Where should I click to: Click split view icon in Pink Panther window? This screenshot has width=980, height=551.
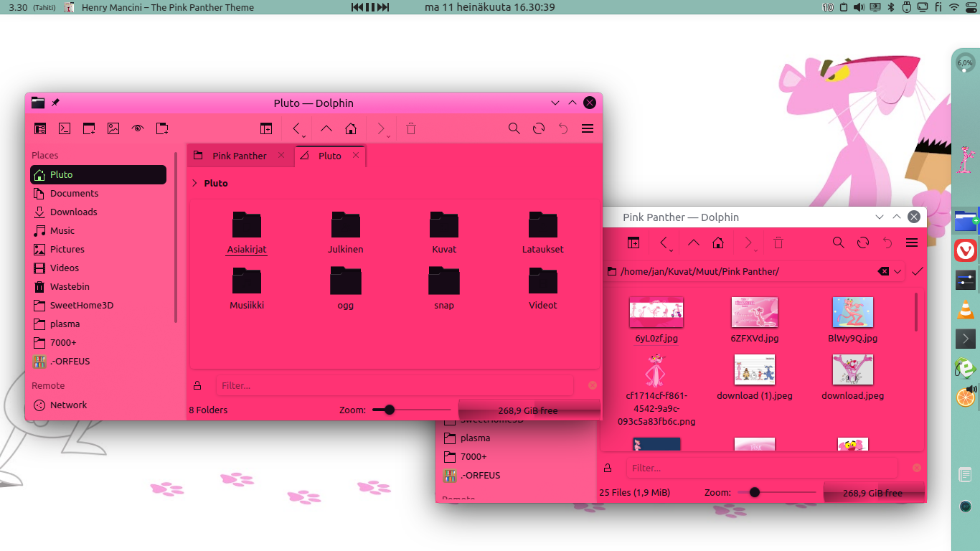633,242
